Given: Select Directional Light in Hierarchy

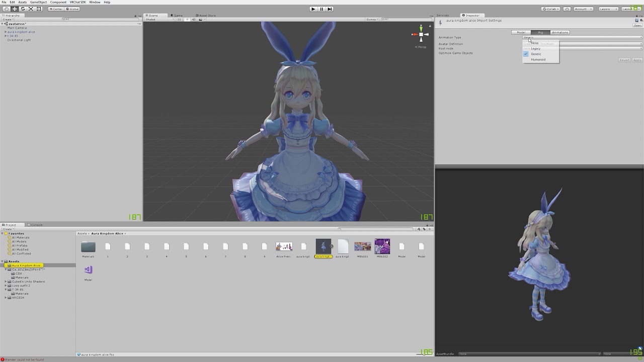Looking at the screenshot, I should click(19, 40).
